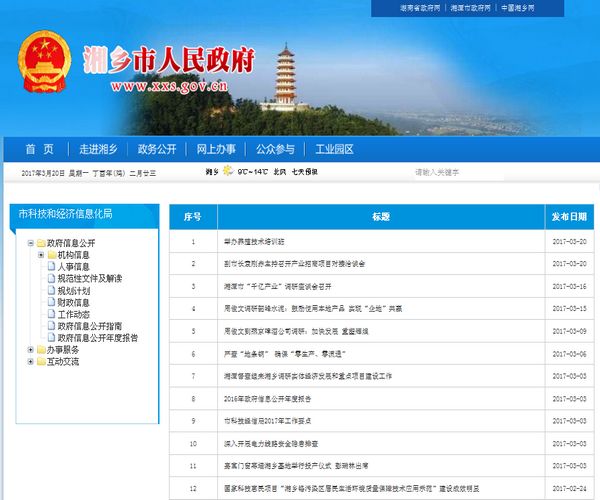Select 财政信息 in the tree
Screen dimensions: 600x500
pos(73,303)
